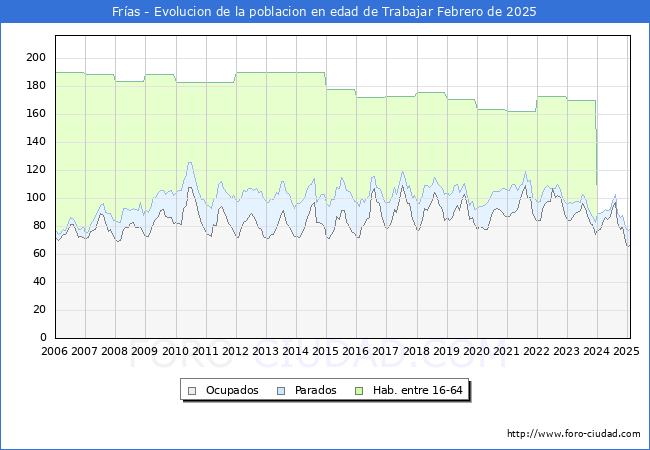Click the 2018 x-axis year label
The image size is (650, 450).
(417, 351)
